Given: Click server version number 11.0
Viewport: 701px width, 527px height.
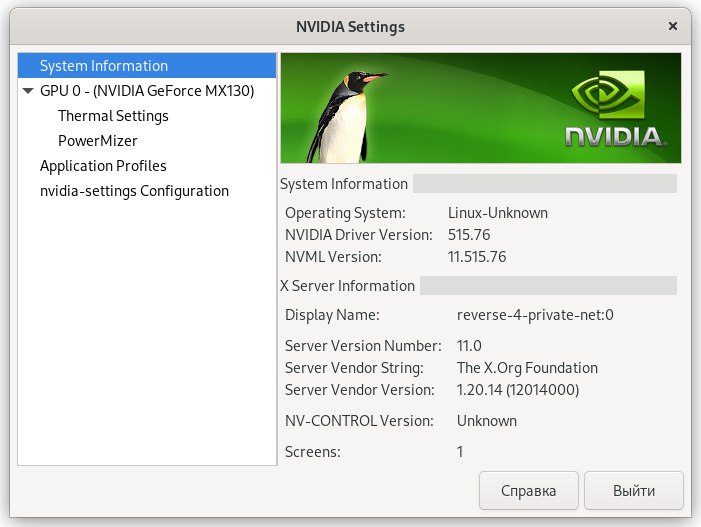Looking at the screenshot, I should (469, 346).
